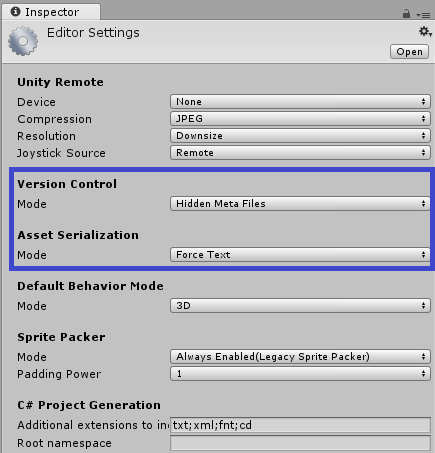The height and width of the screenshot is (453, 435).
Task: Open the Joystick Source dropdown
Action: tap(300, 153)
